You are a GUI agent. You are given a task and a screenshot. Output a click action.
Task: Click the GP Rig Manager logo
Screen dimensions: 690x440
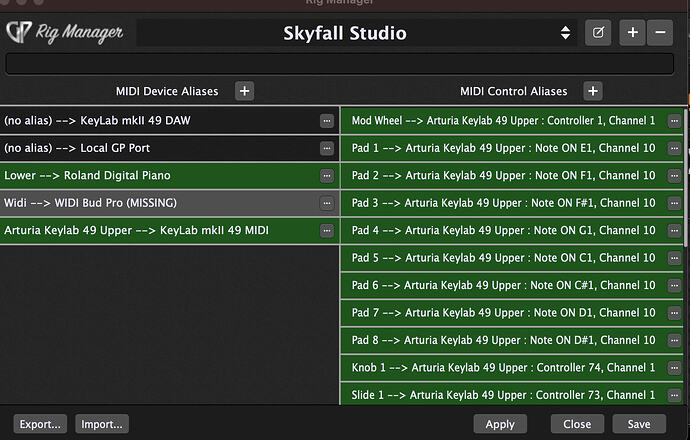coord(65,33)
